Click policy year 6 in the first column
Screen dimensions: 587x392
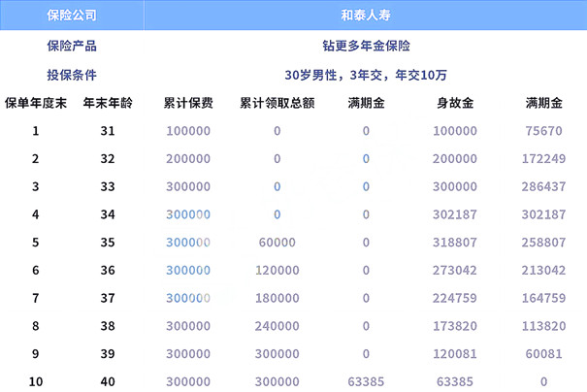pos(36,270)
